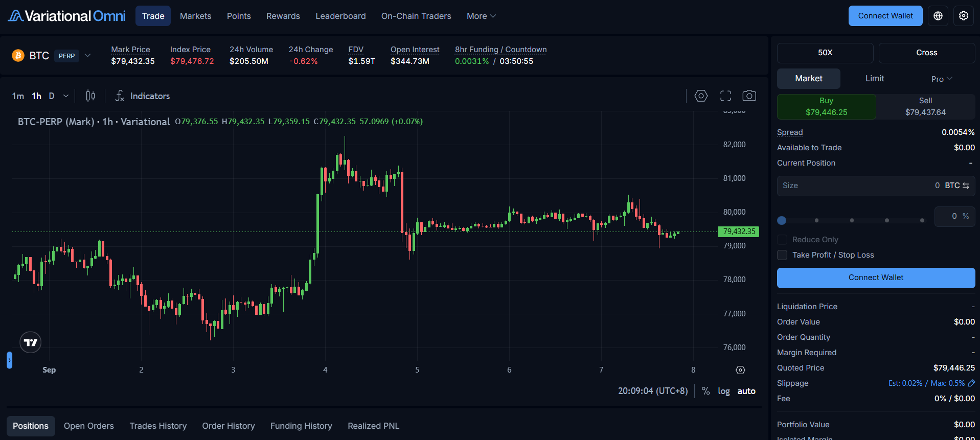Focus the Size input field

point(876,186)
